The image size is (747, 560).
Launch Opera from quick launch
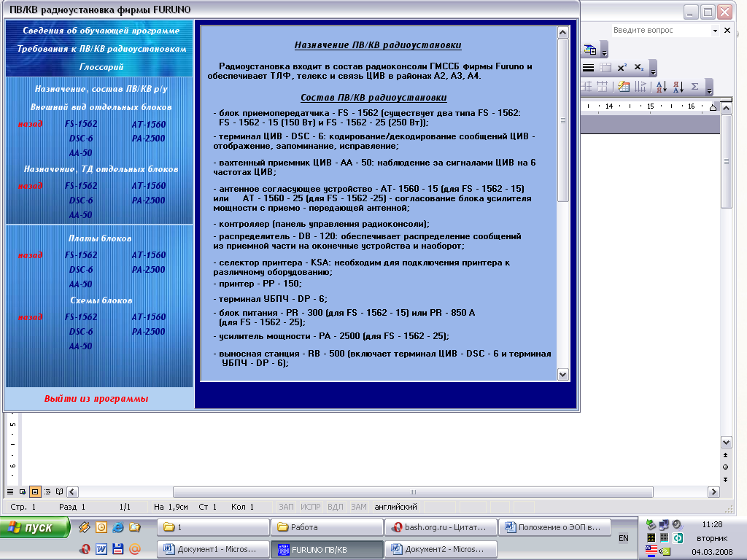click(85, 549)
